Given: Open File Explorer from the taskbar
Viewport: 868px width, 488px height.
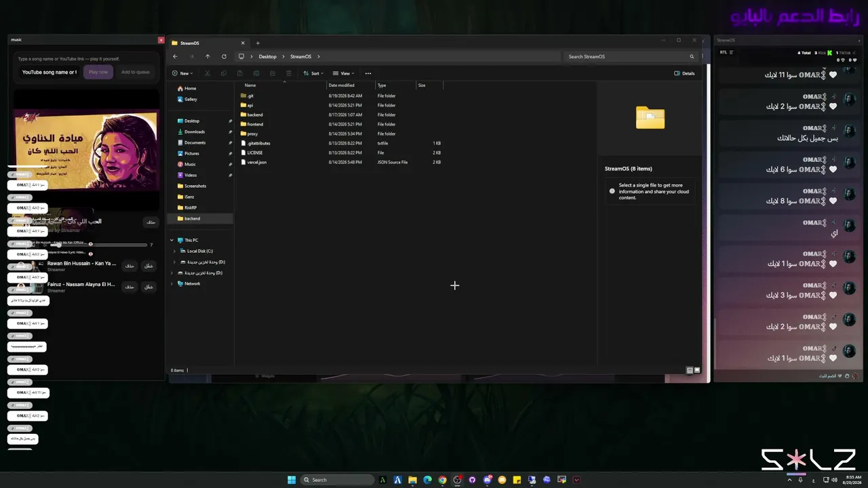Looking at the screenshot, I should click(412, 480).
